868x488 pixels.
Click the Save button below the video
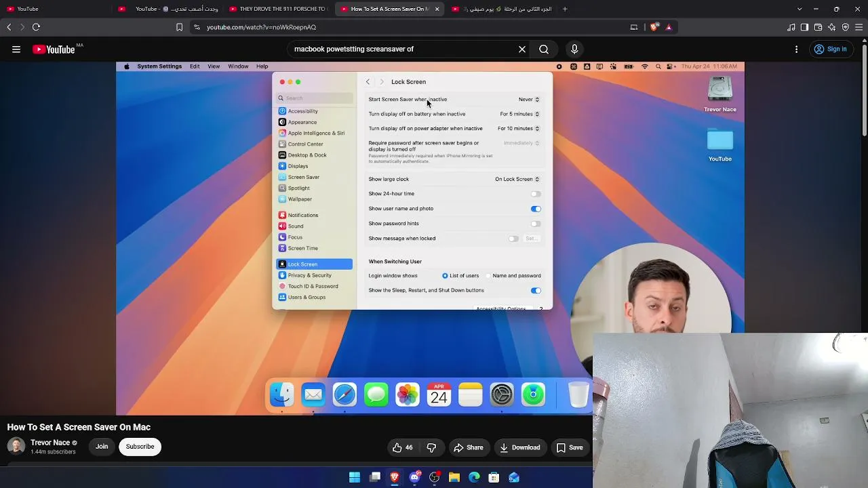[570, 447]
